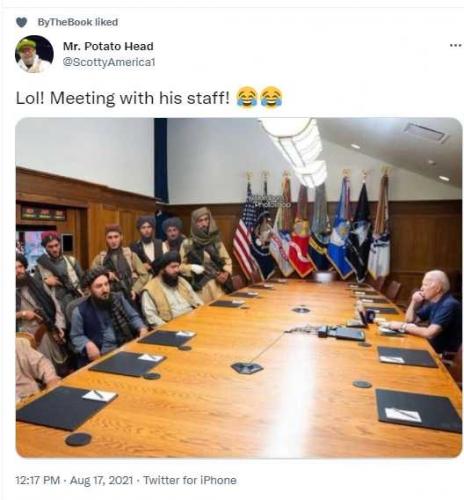Open the @ScottyAmerica1 handle
Viewport: 464px width, 500px height.
(x=109, y=62)
